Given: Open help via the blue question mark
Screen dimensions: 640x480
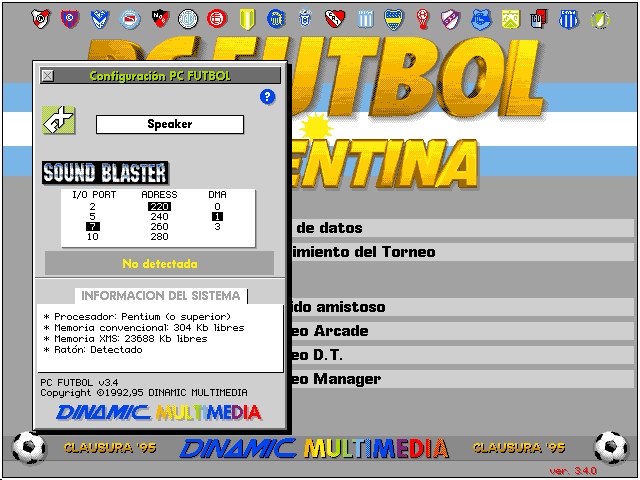Looking at the screenshot, I should [x=267, y=97].
